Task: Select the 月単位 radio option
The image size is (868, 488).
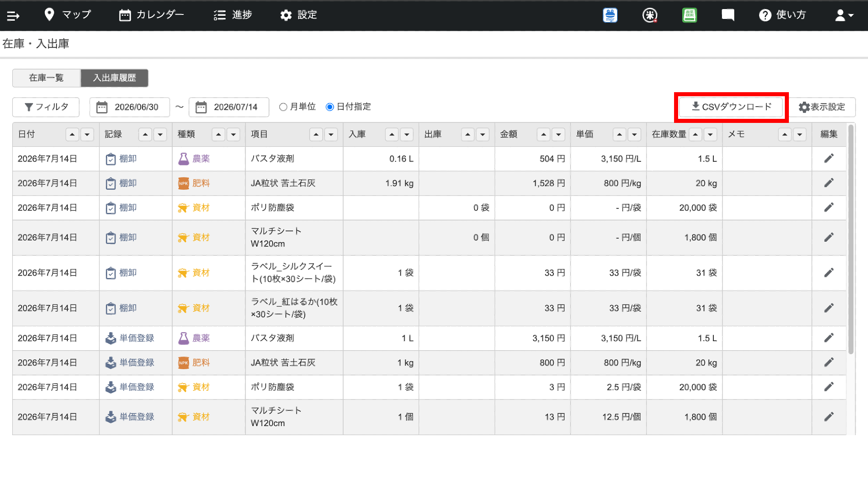Action: [x=283, y=107]
